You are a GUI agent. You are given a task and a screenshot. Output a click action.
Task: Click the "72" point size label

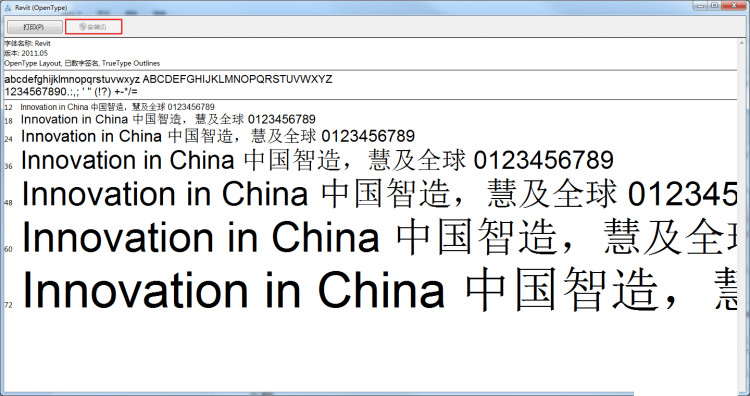pyautogui.click(x=8, y=305)
